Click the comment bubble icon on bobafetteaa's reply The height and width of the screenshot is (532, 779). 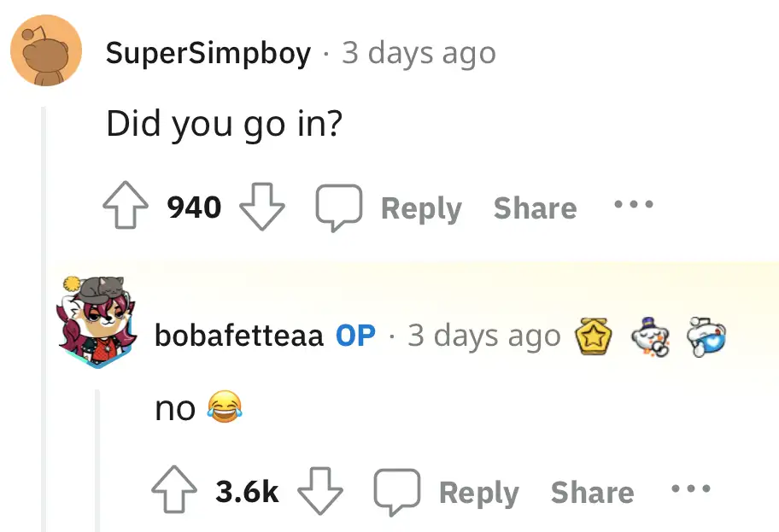pyautogui.click(x=397, y=490)
